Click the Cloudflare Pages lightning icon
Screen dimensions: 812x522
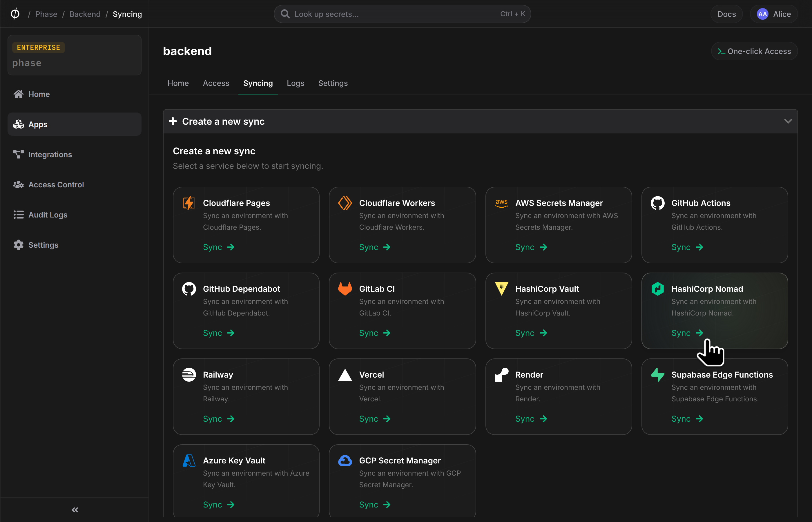pos(189,203)
